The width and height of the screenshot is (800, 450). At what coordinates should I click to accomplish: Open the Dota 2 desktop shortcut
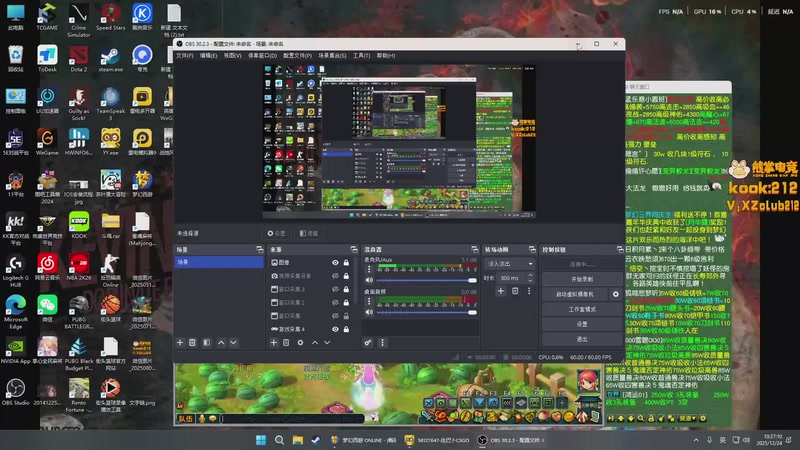(x=79, y=59)
